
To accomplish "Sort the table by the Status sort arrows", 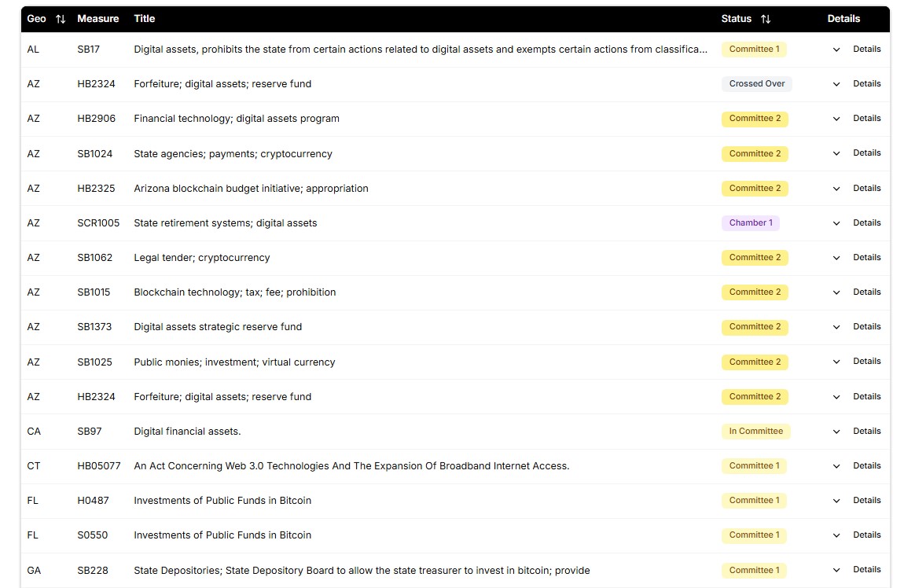I will (766, 19).
